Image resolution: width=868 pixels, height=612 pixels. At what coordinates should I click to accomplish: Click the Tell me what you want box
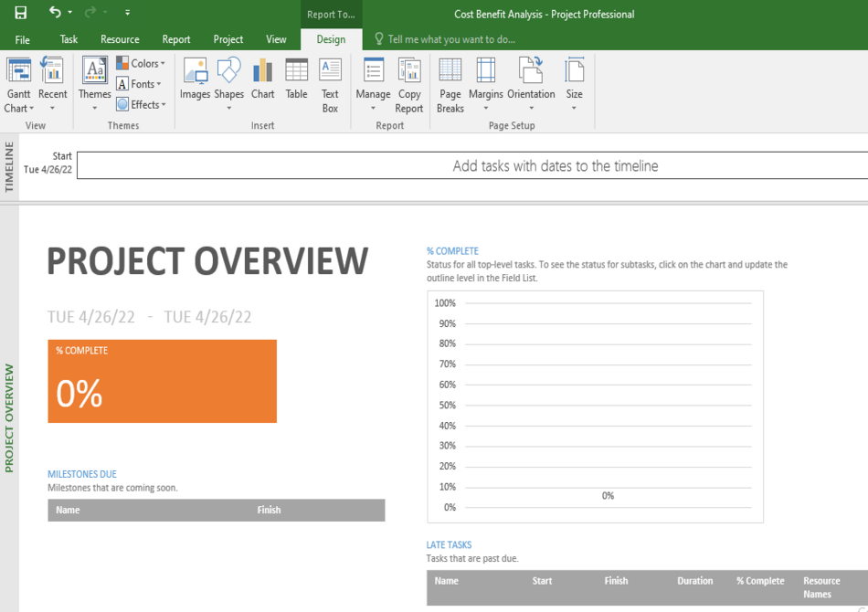[448, 38]
